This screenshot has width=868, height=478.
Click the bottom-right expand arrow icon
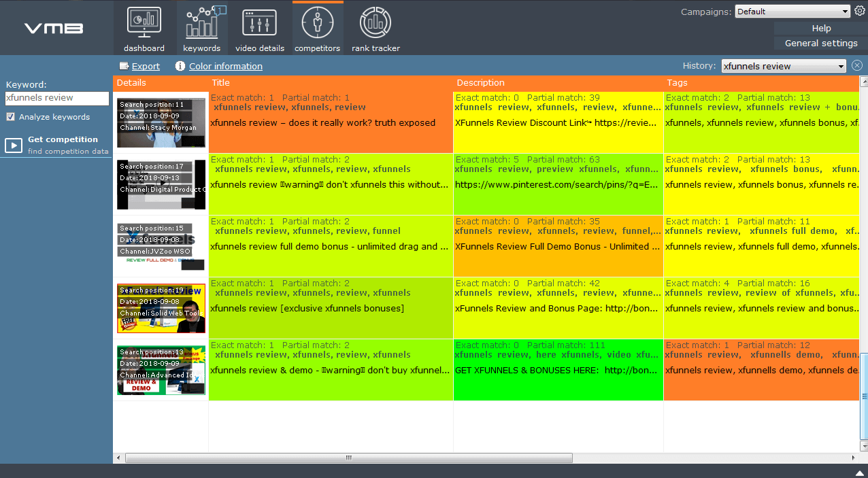(x=860, y=473)
